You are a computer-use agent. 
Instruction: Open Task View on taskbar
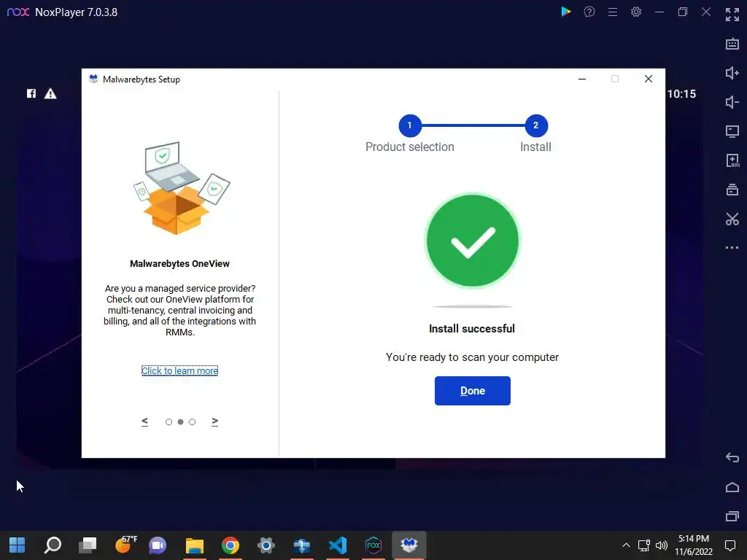[88, 545]
